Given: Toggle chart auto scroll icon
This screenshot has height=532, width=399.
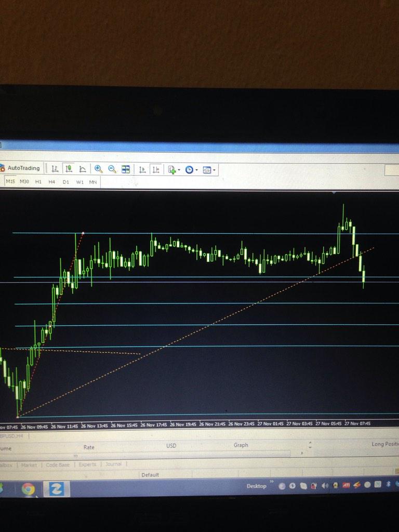Looking at the screenshot, I should tap(142, 170).
